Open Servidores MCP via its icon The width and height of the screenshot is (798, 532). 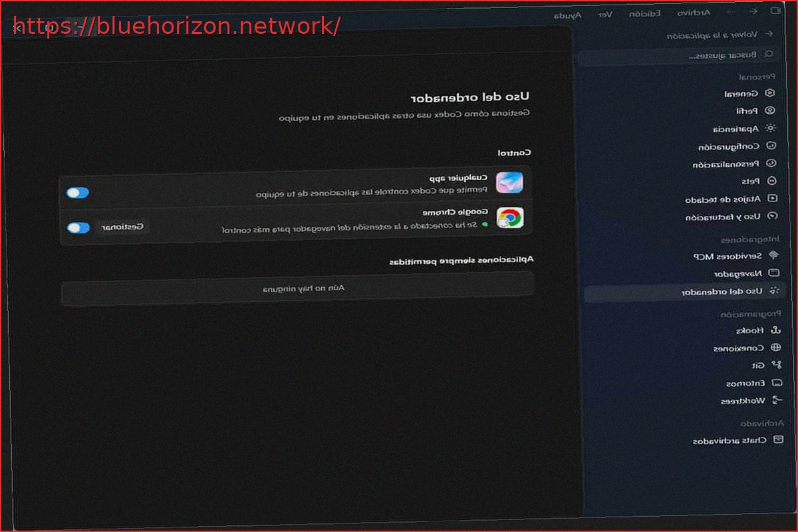(x=773, y=255)
